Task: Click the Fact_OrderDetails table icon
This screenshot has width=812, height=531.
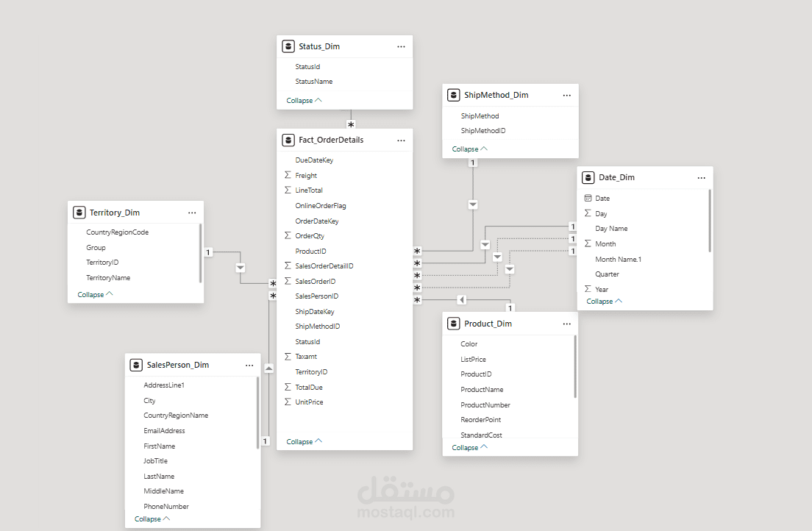Action: coord(288,140)
